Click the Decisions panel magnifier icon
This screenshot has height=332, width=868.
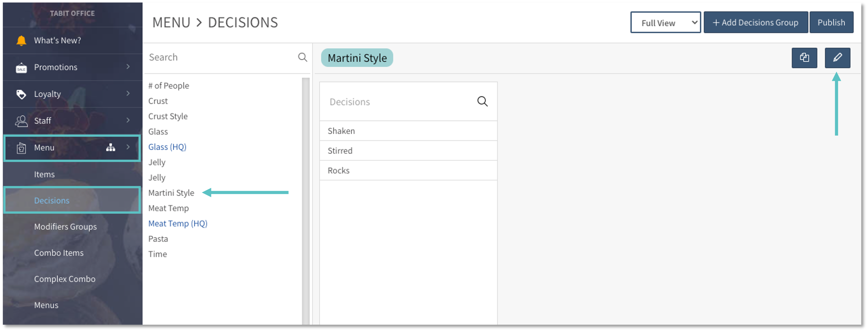point(482,101)
